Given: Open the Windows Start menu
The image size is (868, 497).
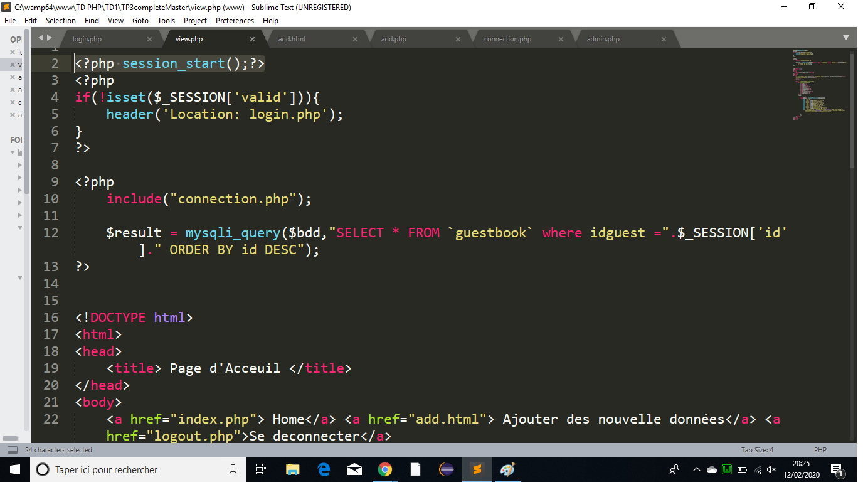Looking at the screenshot, I should 15,469.
